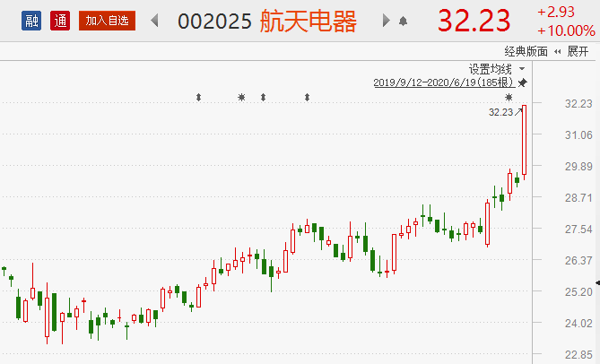
Task: Add stock via 加入自选 button
Action: pyautogui.click(x=107, y=20)
